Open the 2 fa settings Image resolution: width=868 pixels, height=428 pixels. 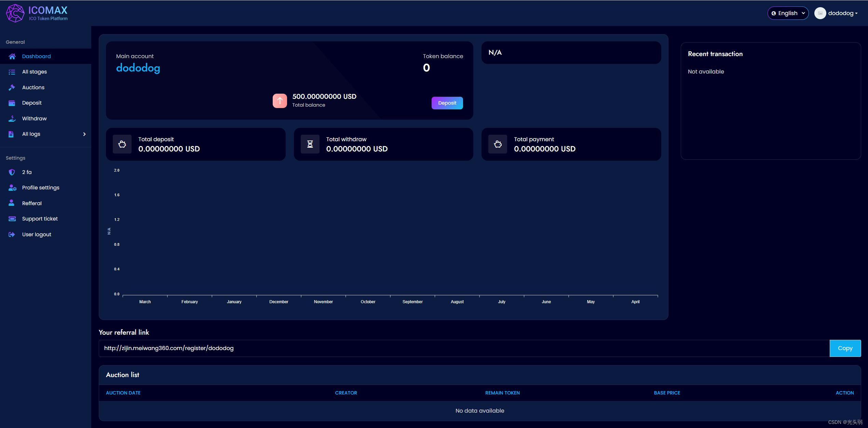pyautogui.click(x=46, y=172)
